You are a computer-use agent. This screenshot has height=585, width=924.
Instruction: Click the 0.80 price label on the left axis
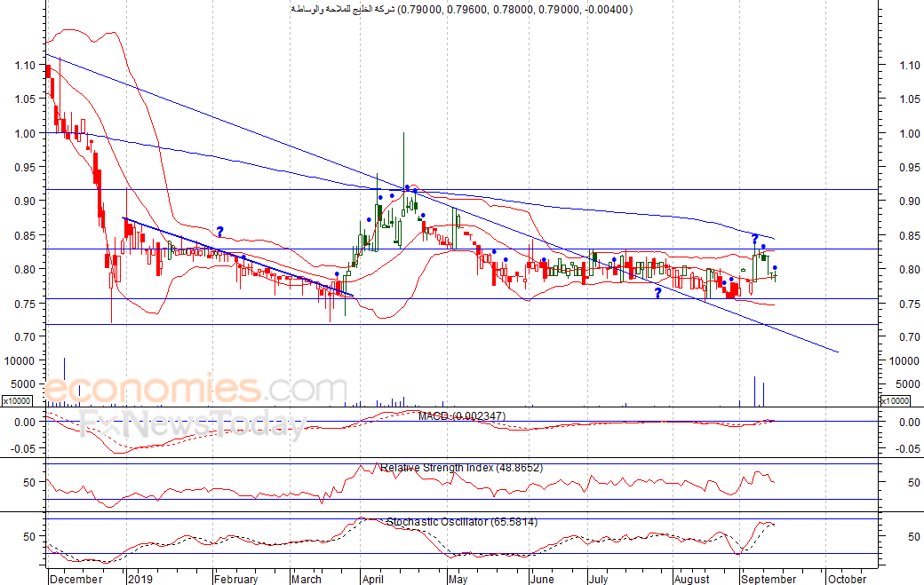[x=26, y=269]
